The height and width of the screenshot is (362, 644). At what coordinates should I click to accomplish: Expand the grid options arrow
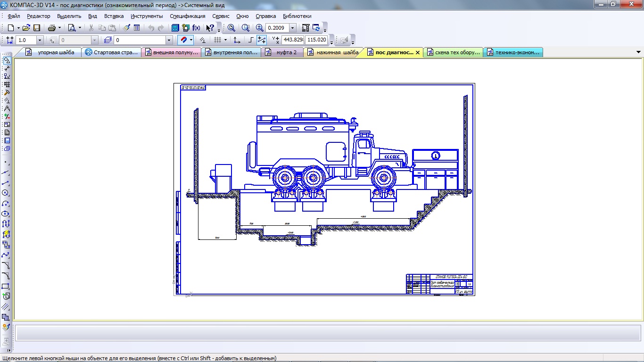pyautogui.click(x=225, y=40)
